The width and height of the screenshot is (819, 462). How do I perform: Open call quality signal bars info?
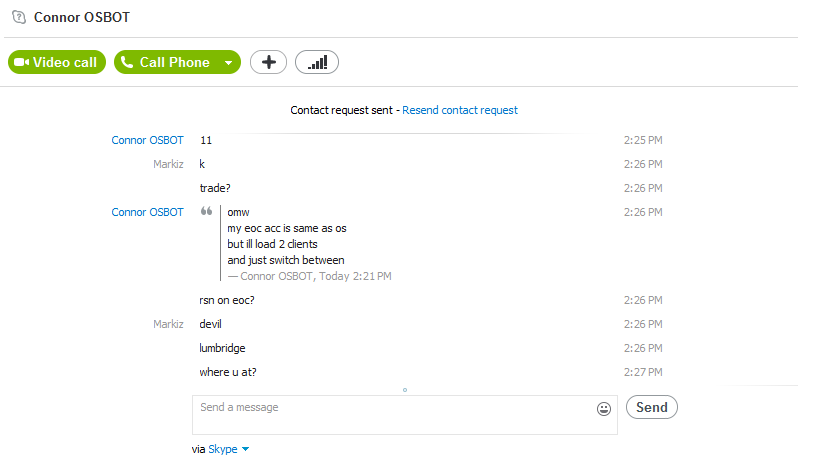pyautogui.click(x=317, y=62)
